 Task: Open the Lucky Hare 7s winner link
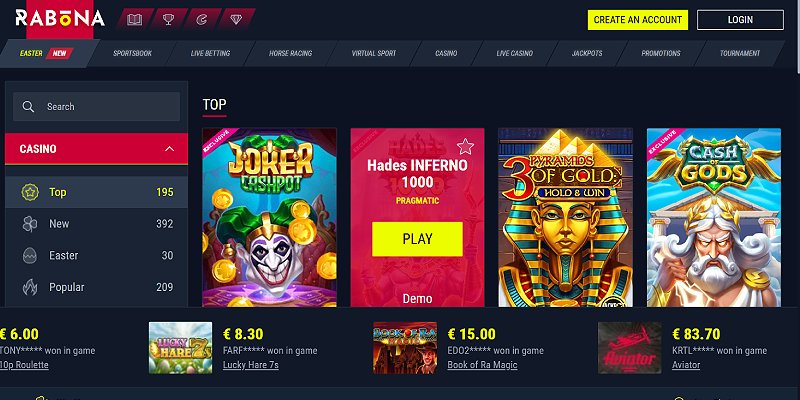click(x=251, y=365)
